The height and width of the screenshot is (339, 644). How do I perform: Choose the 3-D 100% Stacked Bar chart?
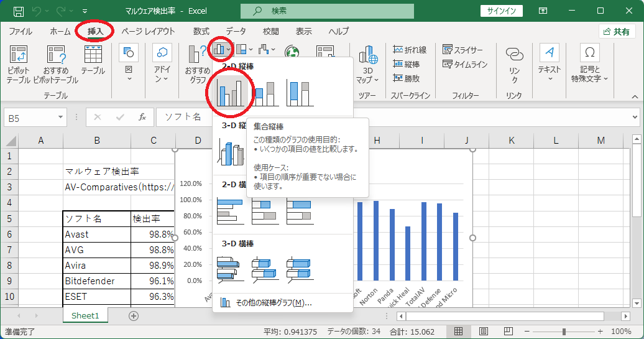[300, 270]
